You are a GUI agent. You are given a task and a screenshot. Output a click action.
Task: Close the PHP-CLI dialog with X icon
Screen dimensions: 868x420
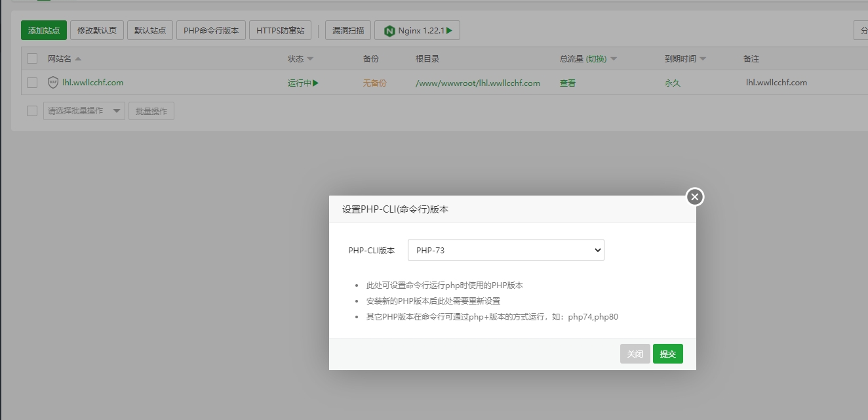695,197
